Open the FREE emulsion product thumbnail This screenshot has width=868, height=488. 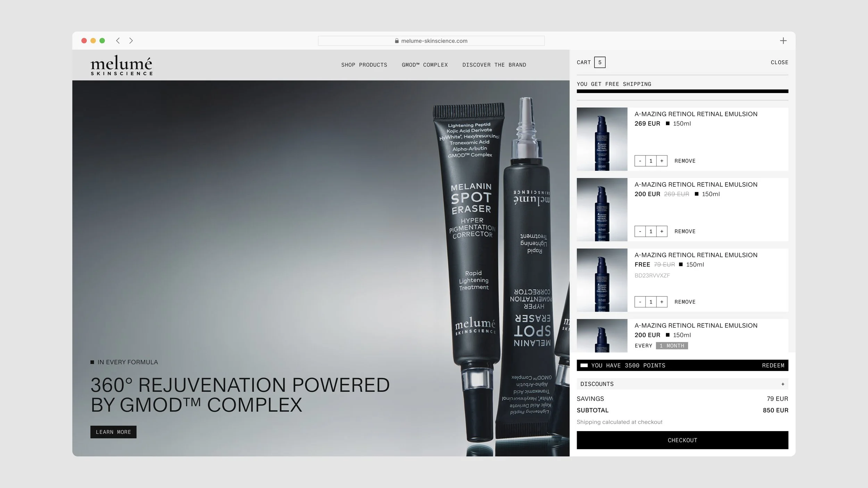(602, 280)
